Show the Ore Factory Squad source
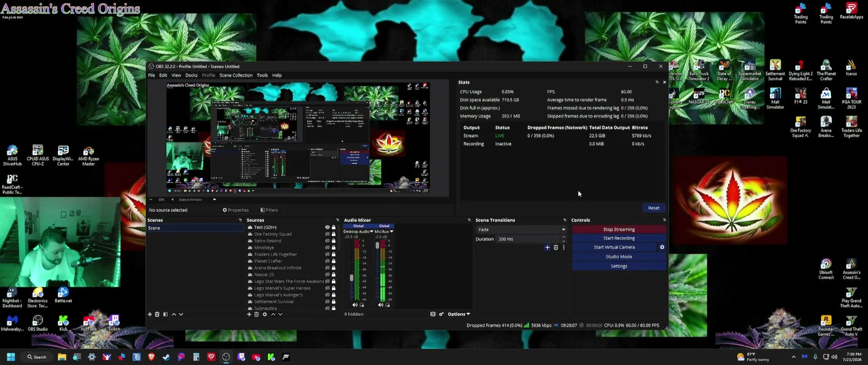Viewport: 868px width, 365px height. pos(327,234)
